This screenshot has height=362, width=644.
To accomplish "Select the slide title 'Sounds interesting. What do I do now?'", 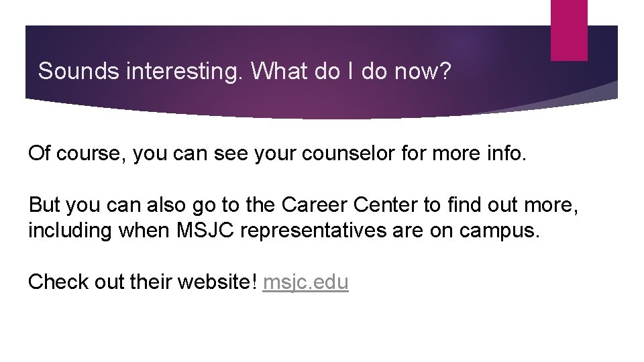I will coord(245,71).
